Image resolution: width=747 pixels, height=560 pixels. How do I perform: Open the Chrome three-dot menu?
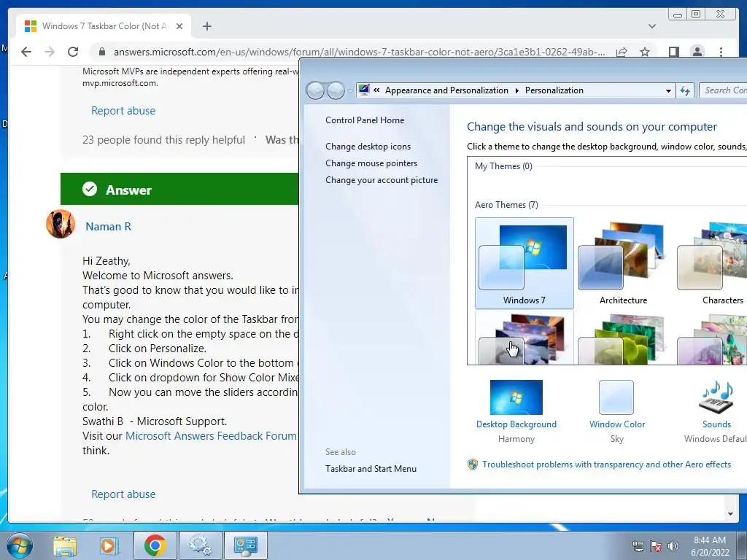point(721,52)
